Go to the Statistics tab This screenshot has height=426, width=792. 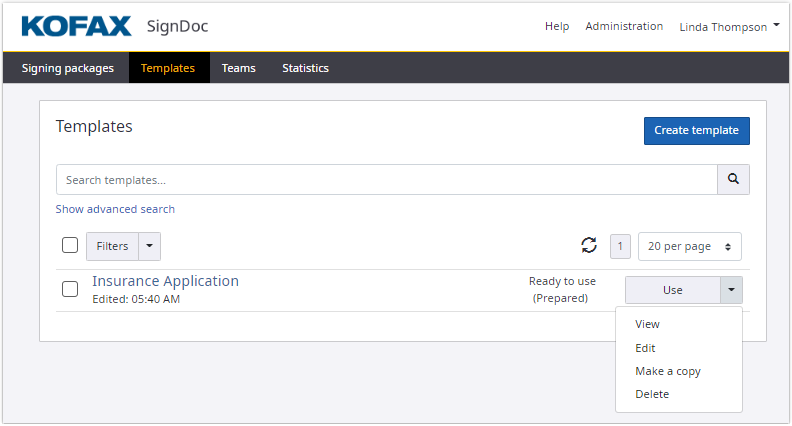click(x=305, y=68)
